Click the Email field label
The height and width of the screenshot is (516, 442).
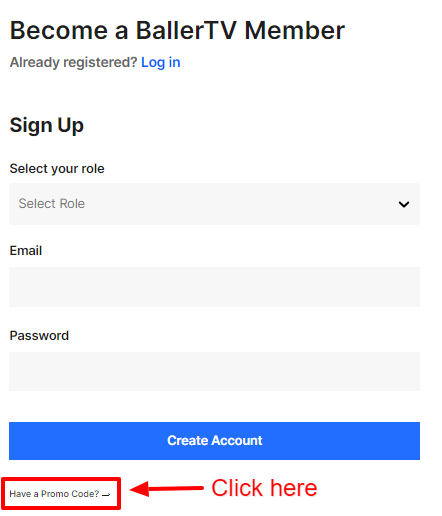point(26,251)
